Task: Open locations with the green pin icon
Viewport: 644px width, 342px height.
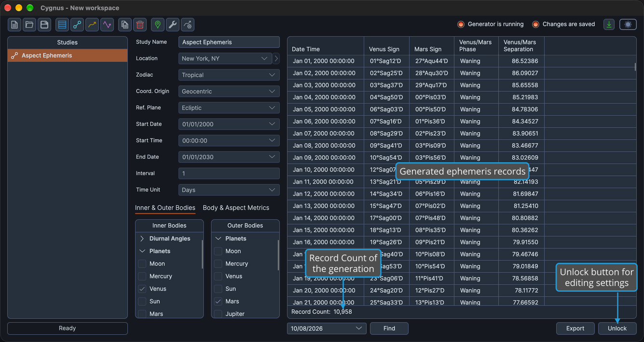Action: pos(157,25)
